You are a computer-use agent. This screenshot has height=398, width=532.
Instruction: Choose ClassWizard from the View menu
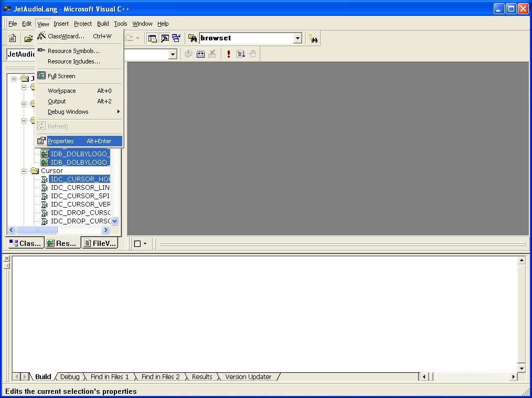79,36
